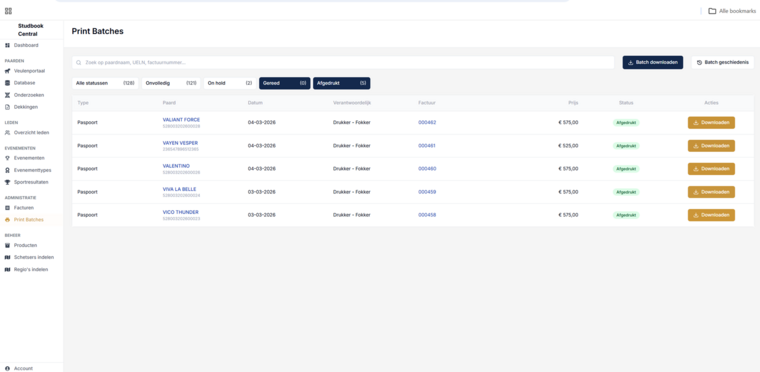The height and width of the screenshot is (372, 760).
Task: Click price € 525,00
Action: [x=568, y=146]
